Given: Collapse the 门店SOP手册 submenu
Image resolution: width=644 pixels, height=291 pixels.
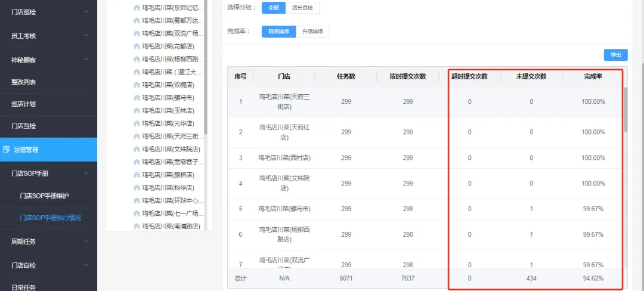Looking at the screenshot, I should pos(86,174).
